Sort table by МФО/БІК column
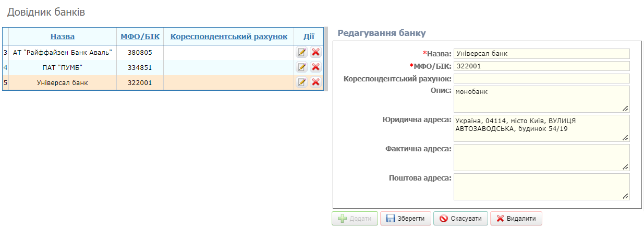Screen dimensions: 644x228 [x=140, y=37]
